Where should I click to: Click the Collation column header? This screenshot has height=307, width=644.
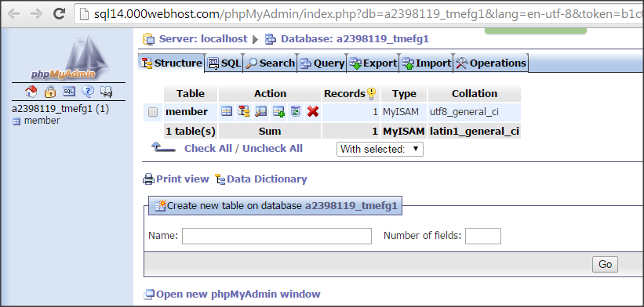click(x=475, y=93)
